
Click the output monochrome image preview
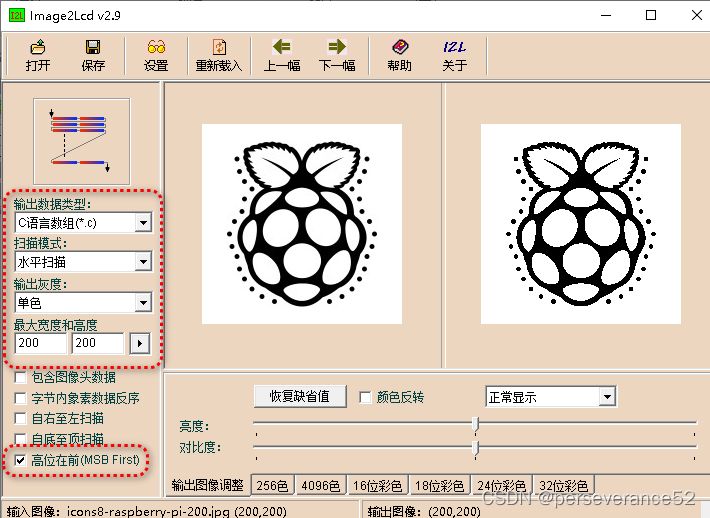click(x=581, y=224)
